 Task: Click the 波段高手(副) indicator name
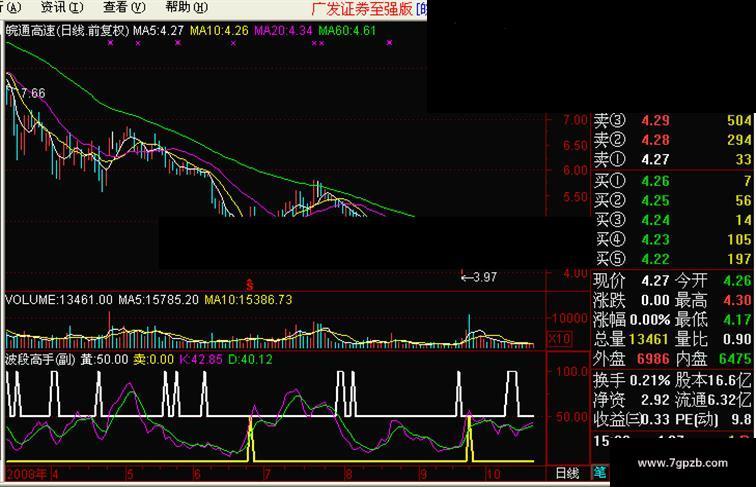40,359
